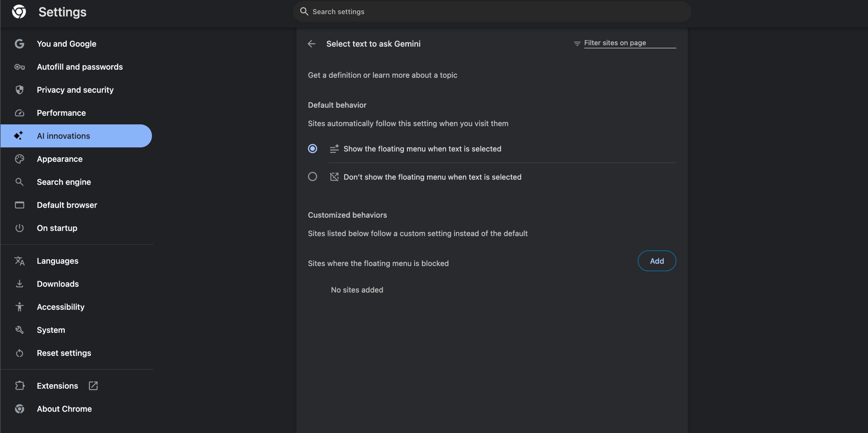Click the Google G icon in sidebar
868x433 pixels.
point(20,44)
